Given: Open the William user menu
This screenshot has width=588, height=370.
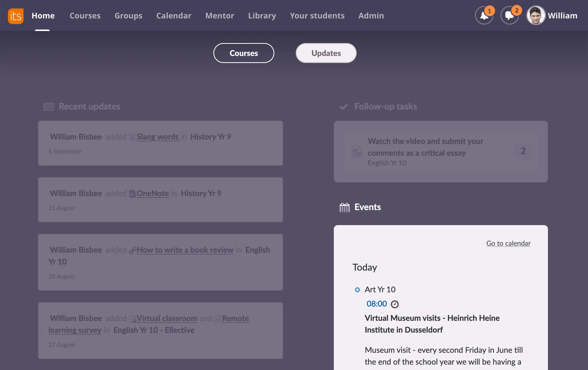Looking at the screenshot, I should 562,16.
